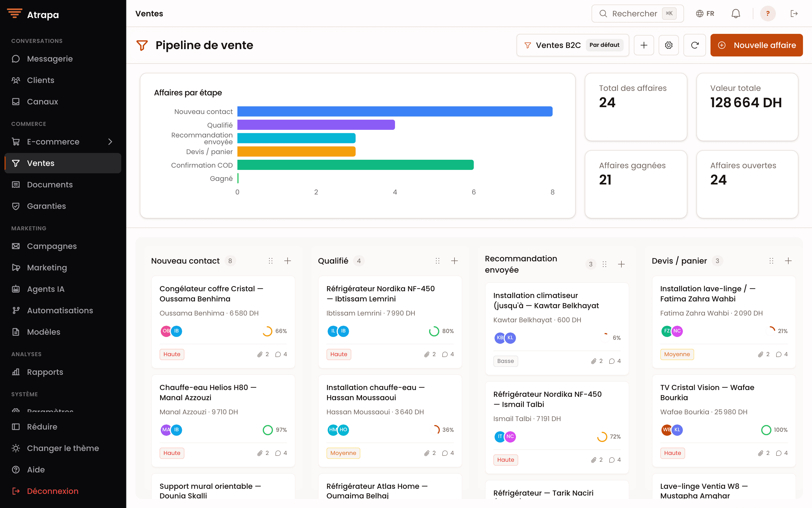Open the pipeline settings gear
Image resolution: width=812 pixels, height=508 pixels.
tap(668, 45)
